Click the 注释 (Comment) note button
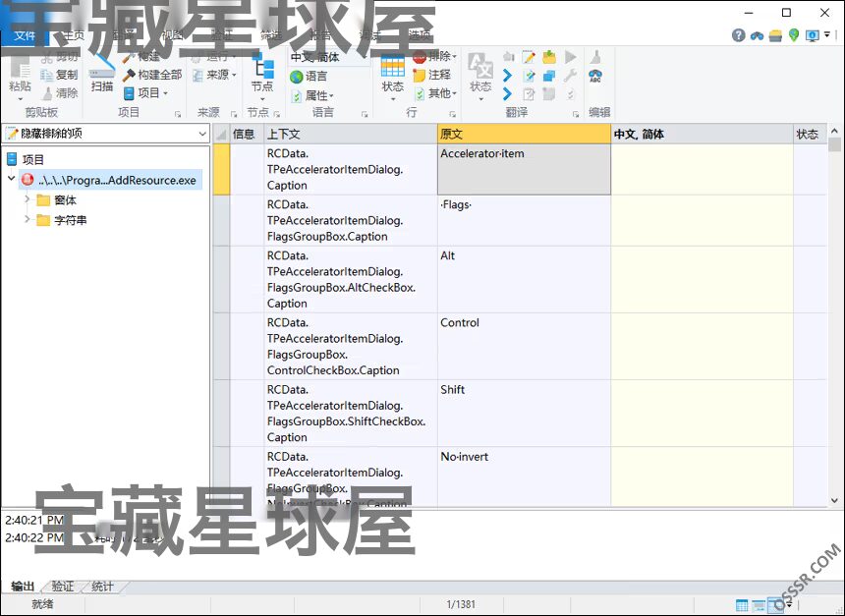 pyautogui.click(x=432, y=75)
